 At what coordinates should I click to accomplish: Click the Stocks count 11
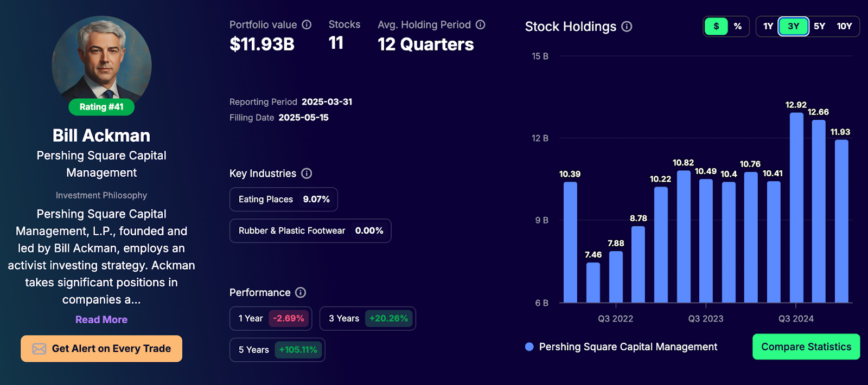(x=336, y=43)
